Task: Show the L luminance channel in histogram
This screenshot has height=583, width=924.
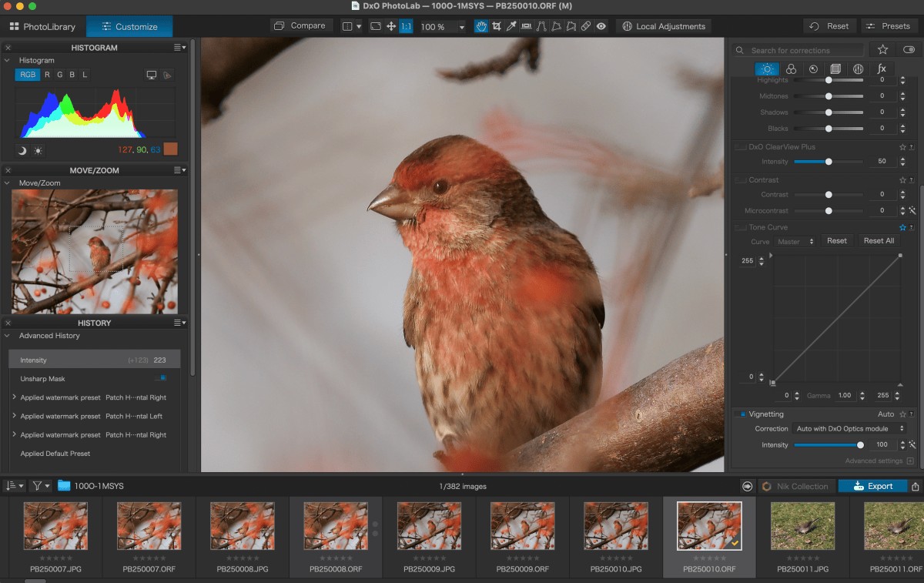Action: [85, 75]
